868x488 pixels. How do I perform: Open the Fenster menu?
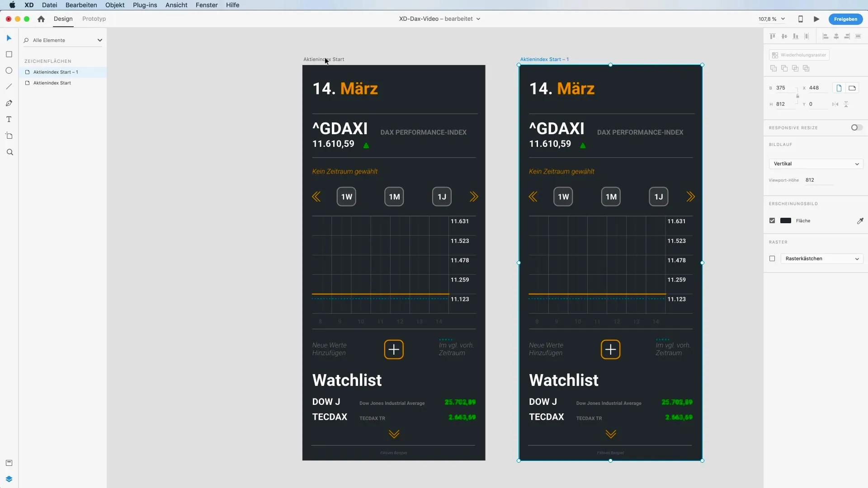(207, 5)
